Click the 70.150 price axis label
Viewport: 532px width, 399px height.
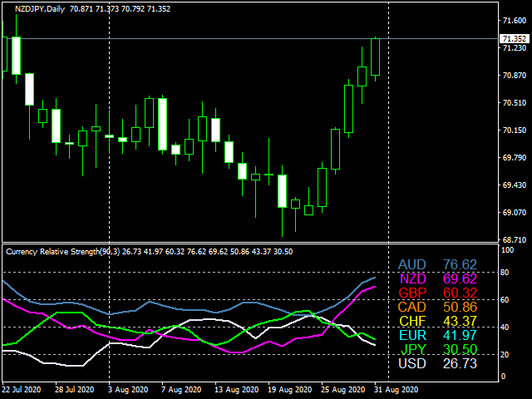coord(515,131)
